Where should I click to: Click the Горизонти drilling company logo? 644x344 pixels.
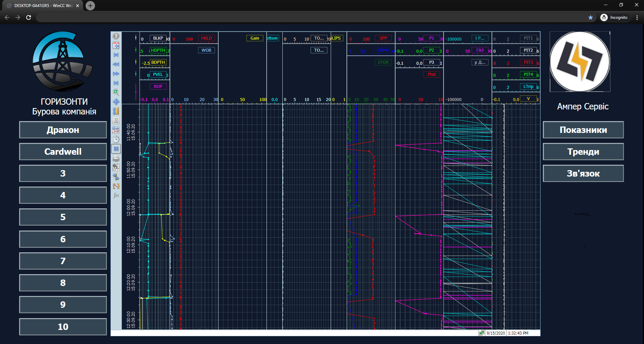62,61
